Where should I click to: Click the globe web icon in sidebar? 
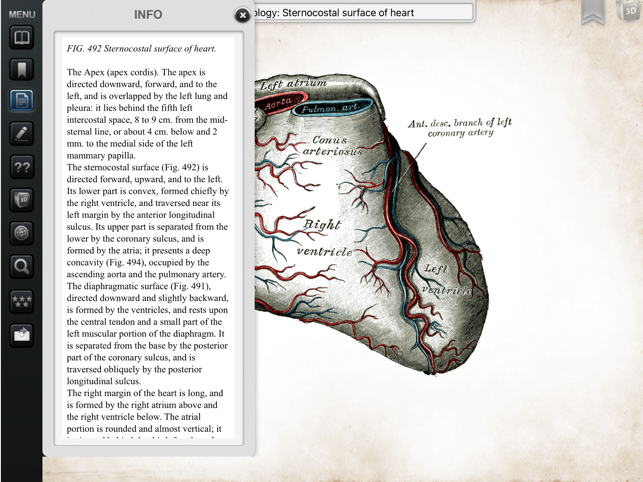(x=21, y=231)
